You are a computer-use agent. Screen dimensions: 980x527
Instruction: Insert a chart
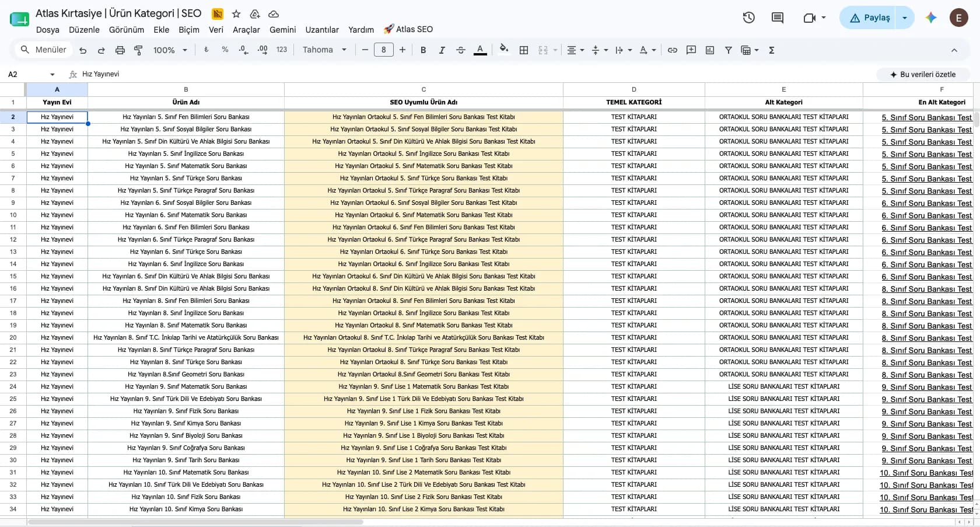(710, 50)
